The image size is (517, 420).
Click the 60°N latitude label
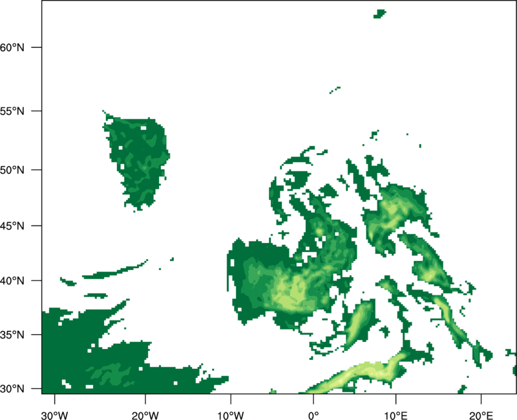[x=12, y=47]
